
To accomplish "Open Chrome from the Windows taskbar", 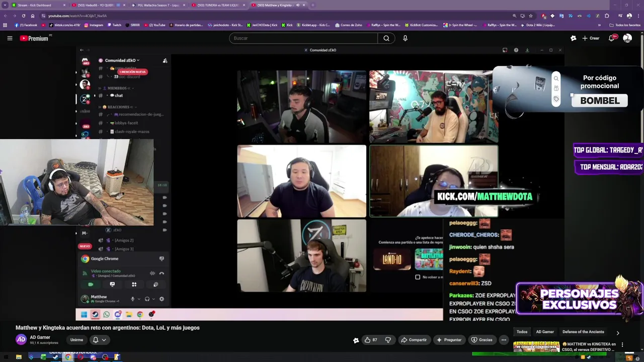I will (68, 357).
